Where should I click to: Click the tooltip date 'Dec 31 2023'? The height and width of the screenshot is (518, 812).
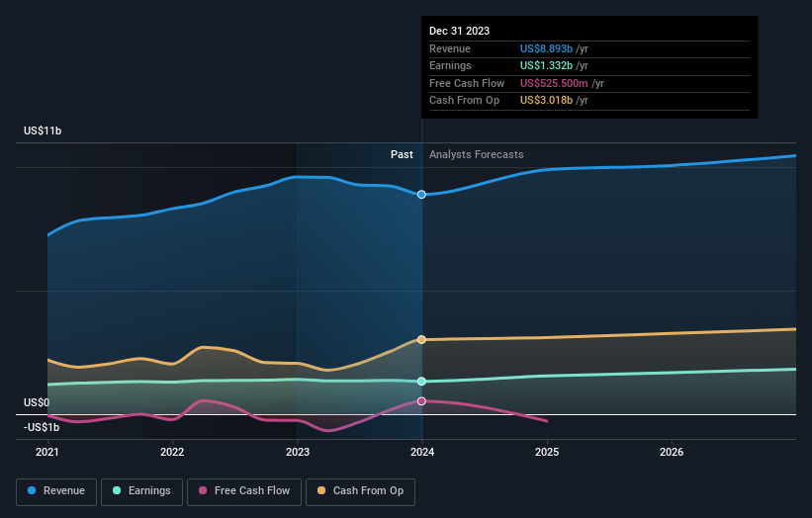coord(459,31)
